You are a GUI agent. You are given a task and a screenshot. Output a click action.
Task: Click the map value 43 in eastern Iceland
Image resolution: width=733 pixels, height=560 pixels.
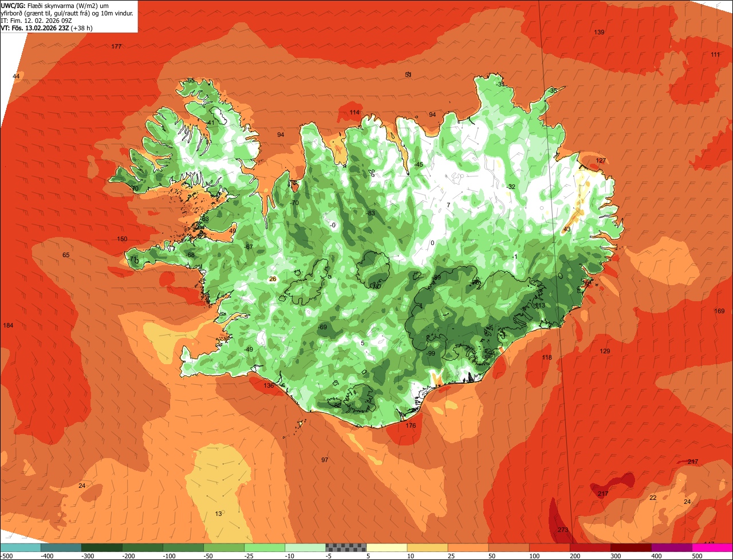coord(567,229)
